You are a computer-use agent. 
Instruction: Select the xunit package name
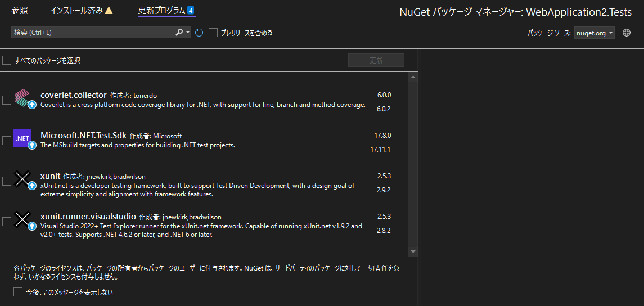click(x=50, y=176)
